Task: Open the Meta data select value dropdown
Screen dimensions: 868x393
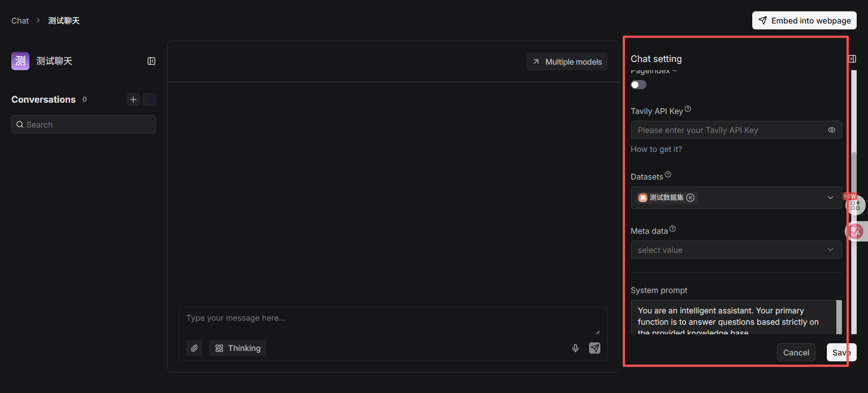Action: coord(736,250)
